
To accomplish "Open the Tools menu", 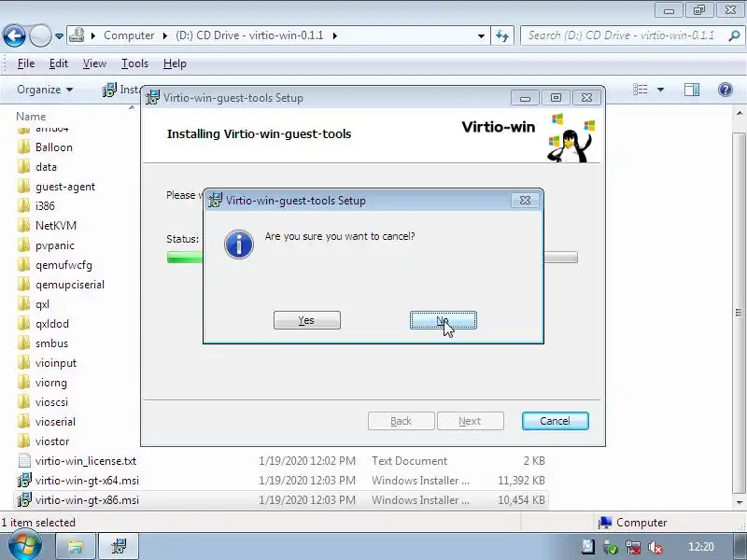I will pyautogui.click(x=134, y=63).
